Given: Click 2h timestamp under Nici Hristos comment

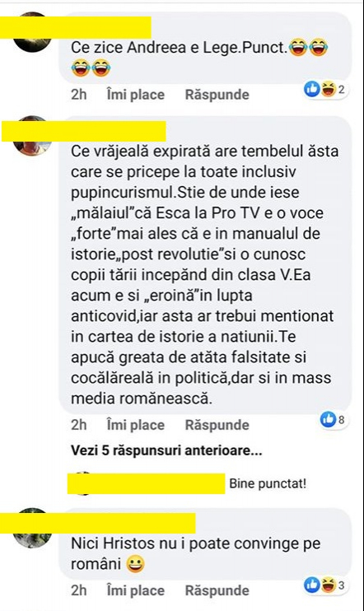Looking at the screenshot, I should (x=79, y=590).
